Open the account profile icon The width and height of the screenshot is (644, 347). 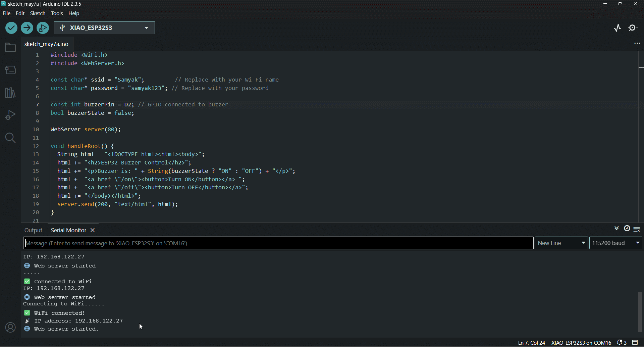coord(10,328)
